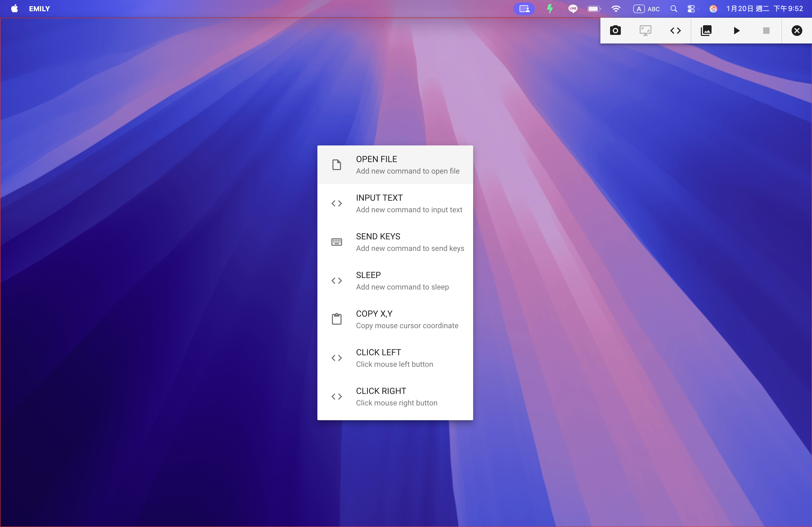Choose INPUT TEXT command option
This screenshot has height=527, width=812.
[x=395, y=203]
